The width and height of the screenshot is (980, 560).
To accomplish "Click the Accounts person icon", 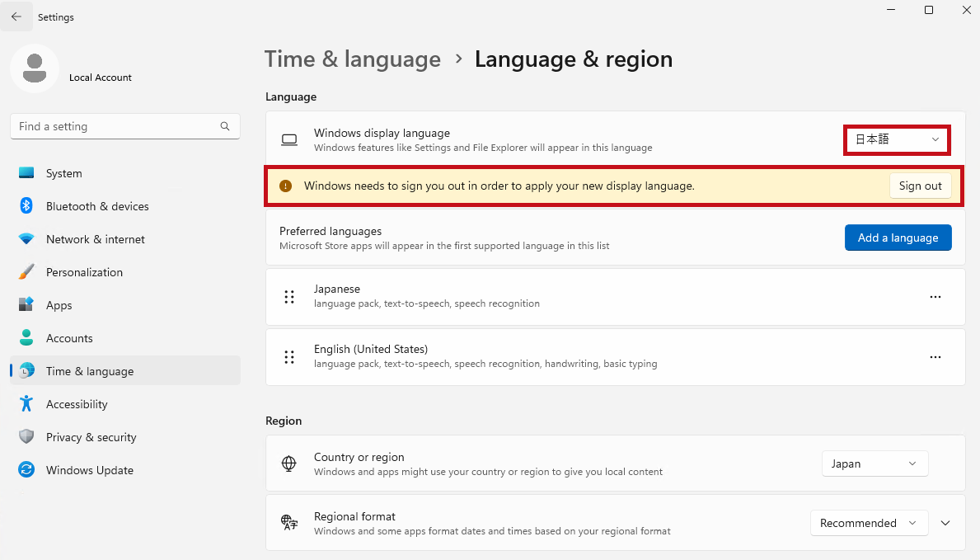I will (26, 338).
